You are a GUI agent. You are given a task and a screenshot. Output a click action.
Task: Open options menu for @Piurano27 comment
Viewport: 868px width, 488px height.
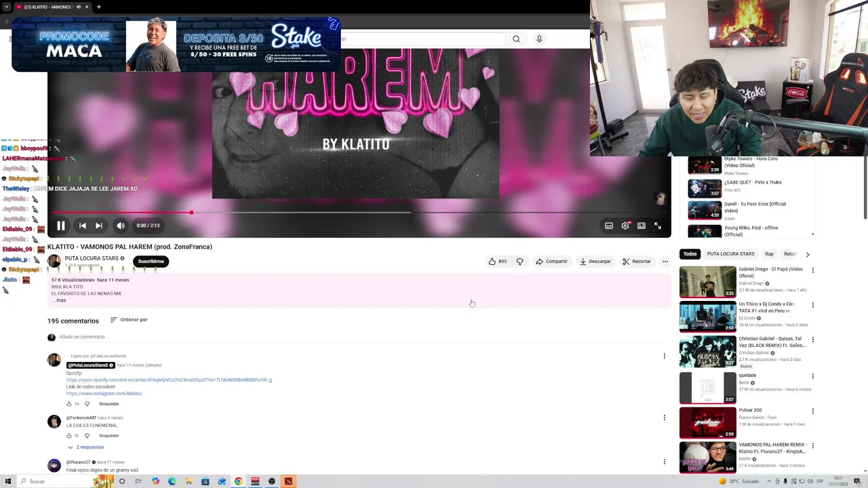click(x=665, y=462)
